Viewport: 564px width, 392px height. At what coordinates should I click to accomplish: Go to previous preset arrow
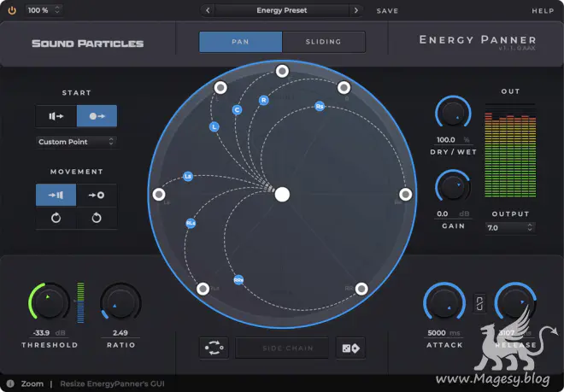[x=208, y=10]
